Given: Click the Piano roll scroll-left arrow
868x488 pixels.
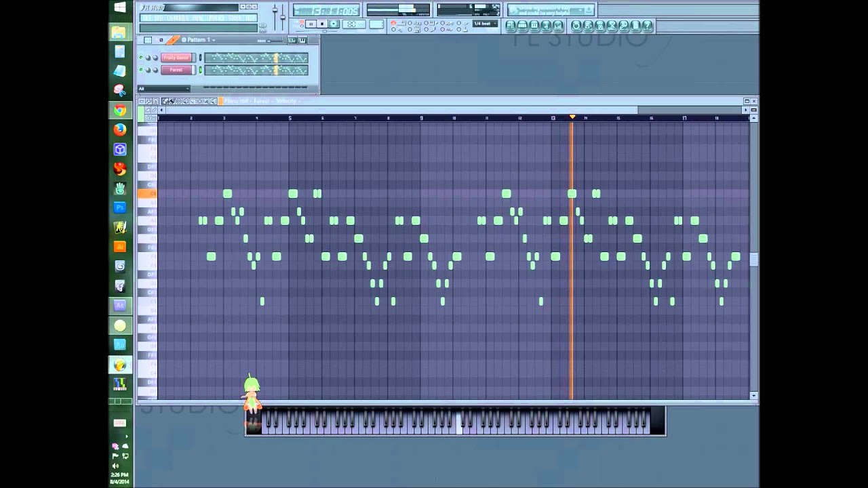Looking at the screenshot, I should click(x=161, y=110).
